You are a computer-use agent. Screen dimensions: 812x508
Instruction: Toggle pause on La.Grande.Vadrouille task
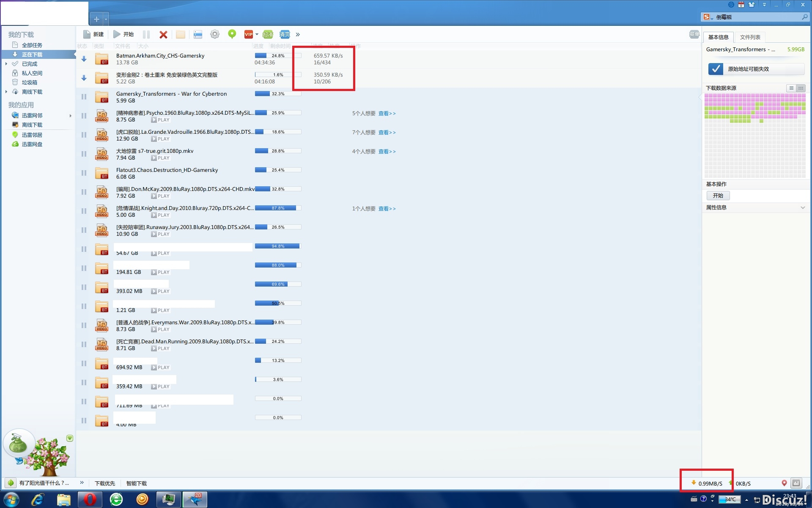pos(84,135)
